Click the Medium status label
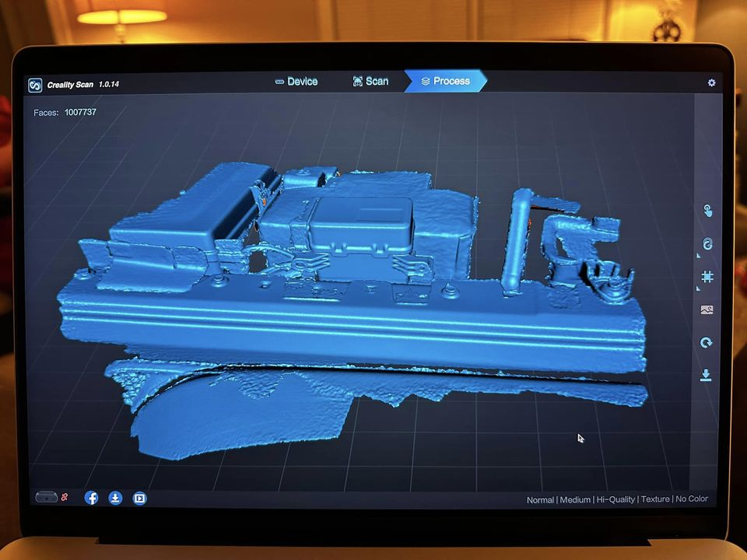 click(575, 499)
